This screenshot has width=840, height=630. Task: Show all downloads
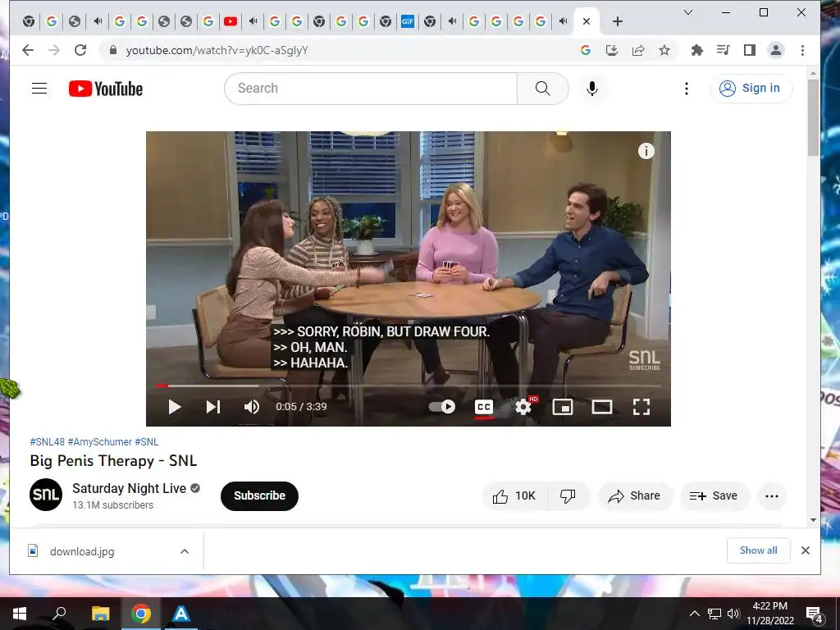pos(759,550)
